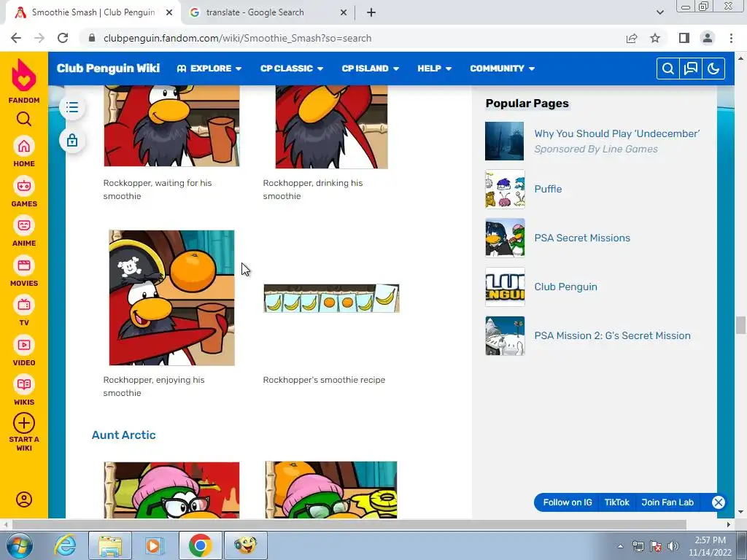
Task: Expand the COMMUNITY menu
Action: (x=502, y=69)
